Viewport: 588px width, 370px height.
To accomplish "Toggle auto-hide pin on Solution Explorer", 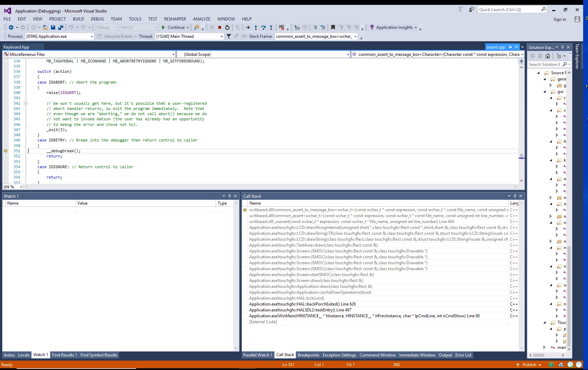I will click(x=562, y=47).
